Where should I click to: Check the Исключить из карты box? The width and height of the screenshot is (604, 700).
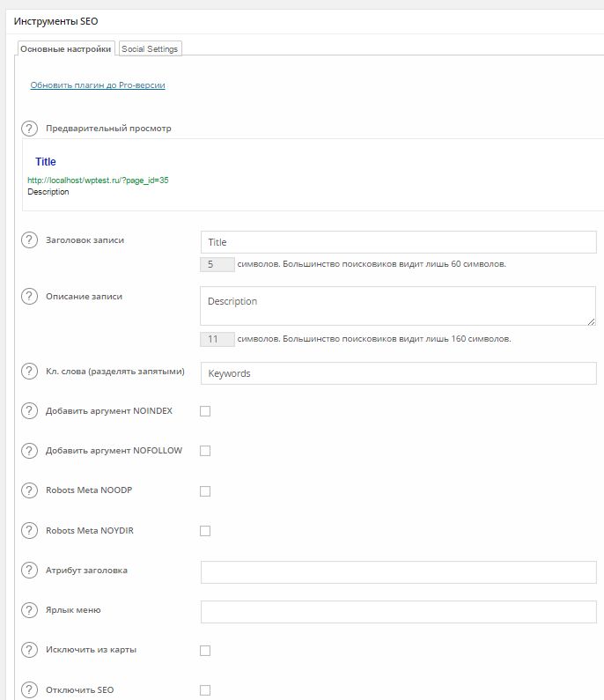tap(205, 651)
